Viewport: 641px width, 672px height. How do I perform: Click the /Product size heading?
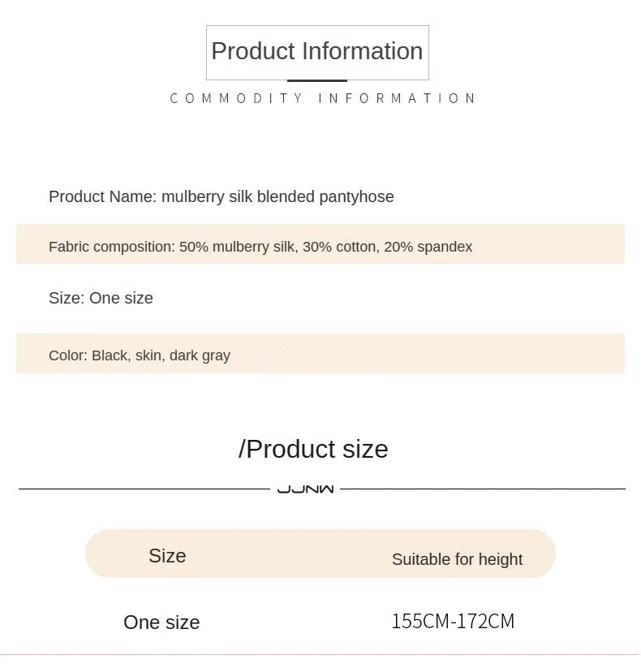click(x=313, y=449)
